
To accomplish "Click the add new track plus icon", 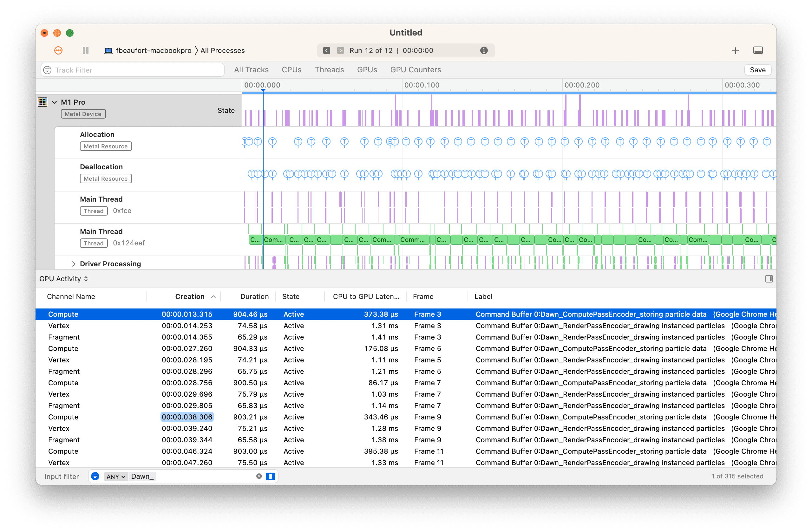I will [x=735, y=50].
